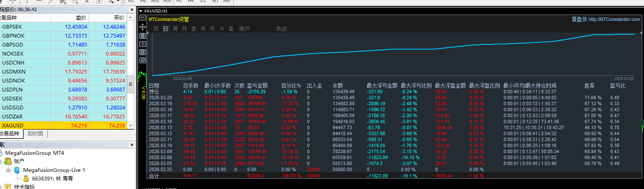This screenshot has width=644, height=189.
Task: Click the 技术指标 indicator folder icon
Action: 8,187
